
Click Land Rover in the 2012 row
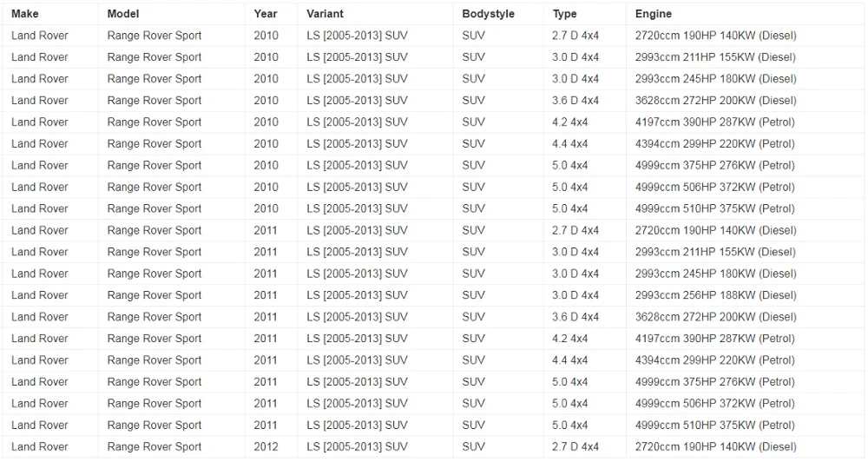click(x=40, y=447)
